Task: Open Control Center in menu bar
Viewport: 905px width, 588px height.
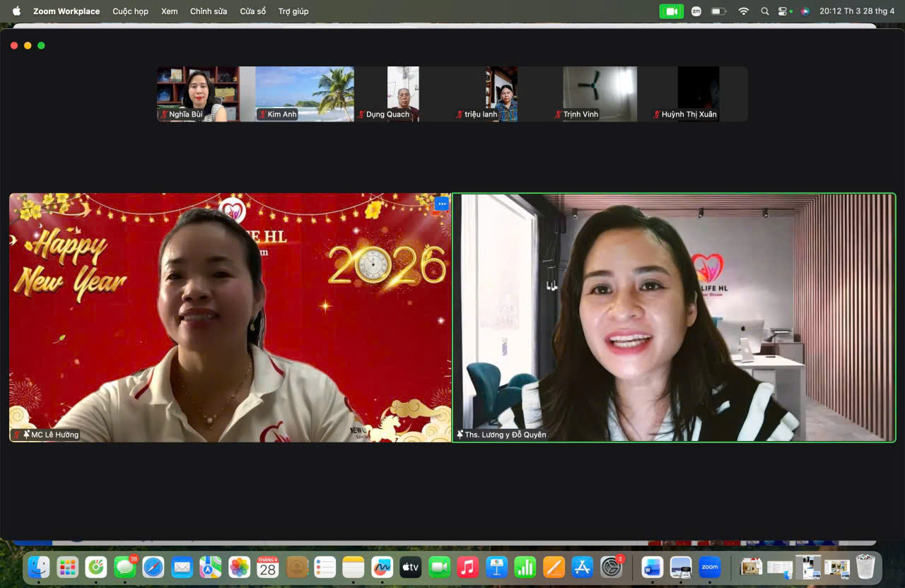Action: click(783, 11)
